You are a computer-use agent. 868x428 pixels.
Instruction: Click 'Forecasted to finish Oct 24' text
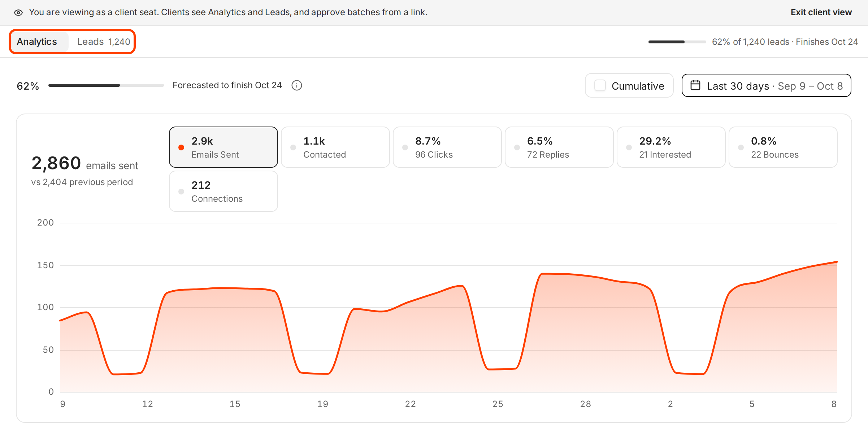tap(227, 85)
